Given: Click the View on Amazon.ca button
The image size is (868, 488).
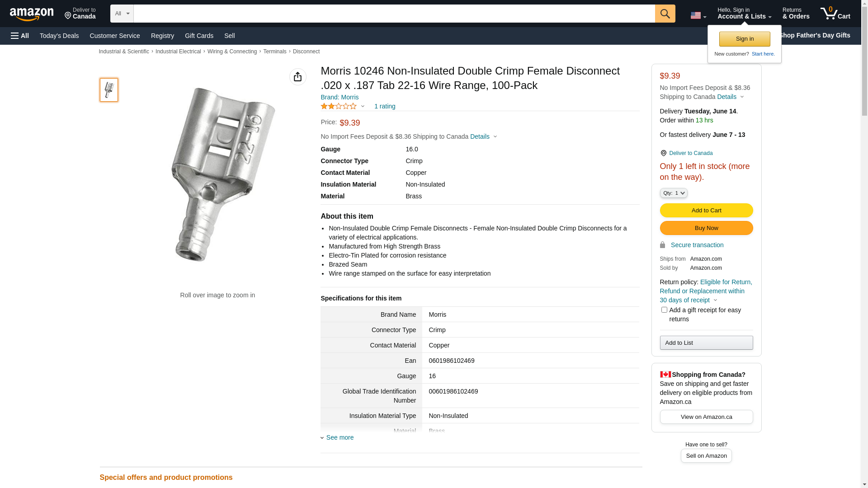Looking at the screenshot, I should pyautogui.click(x=706, y=417).
